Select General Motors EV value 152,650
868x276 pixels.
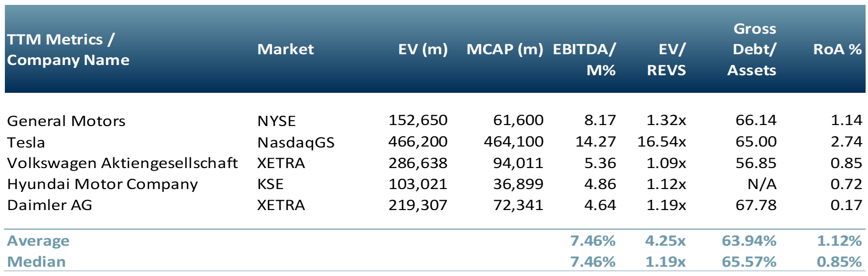(417, 120)
